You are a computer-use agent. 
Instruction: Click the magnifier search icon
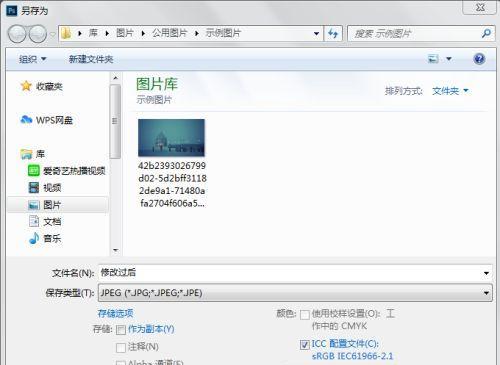[486, 33]
